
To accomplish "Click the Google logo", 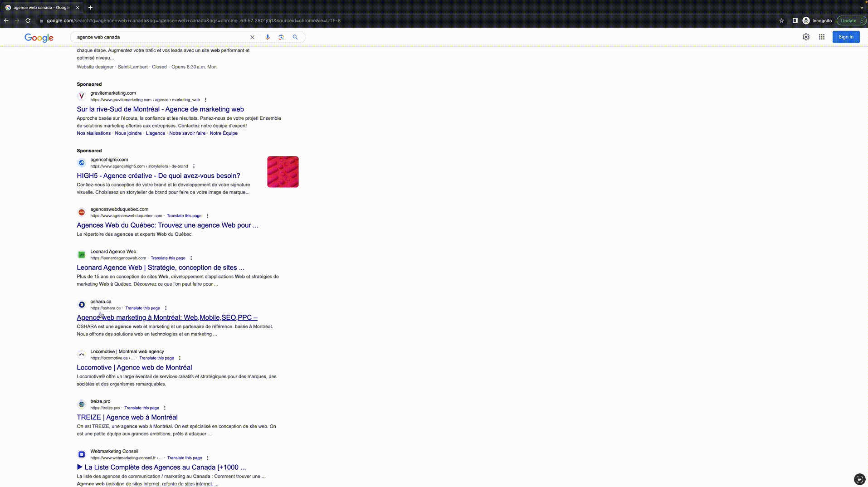I will [x=39, y=38].
